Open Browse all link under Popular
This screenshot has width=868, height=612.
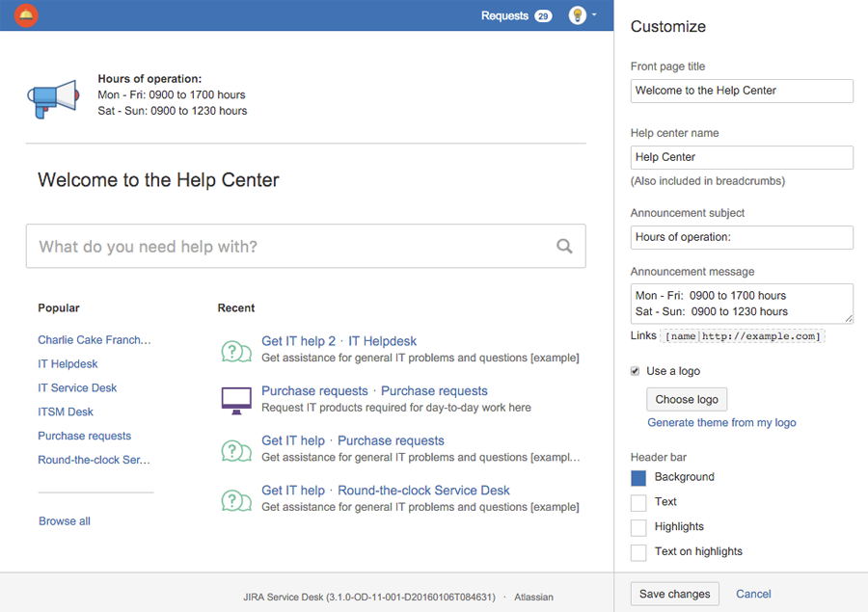(x=65, y=521)
